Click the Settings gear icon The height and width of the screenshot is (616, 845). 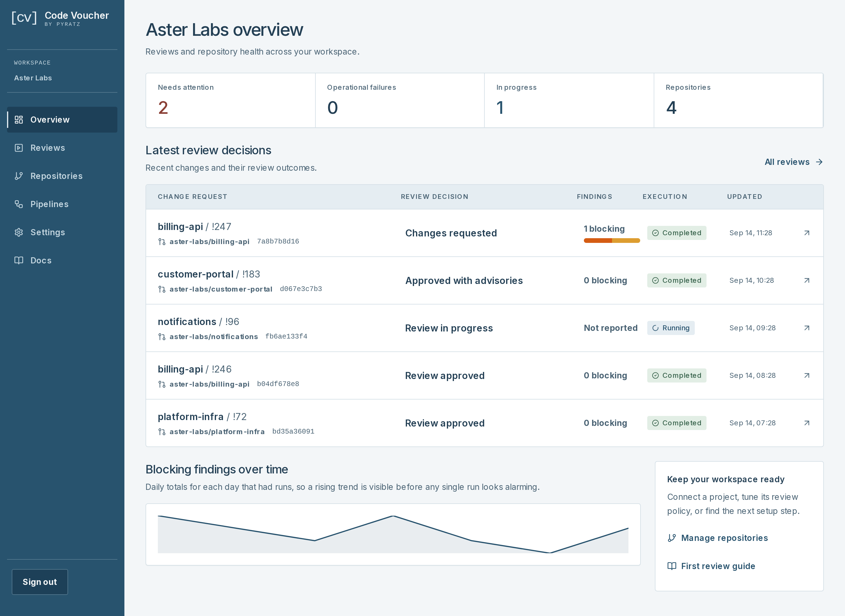click(x=19, y=232)
